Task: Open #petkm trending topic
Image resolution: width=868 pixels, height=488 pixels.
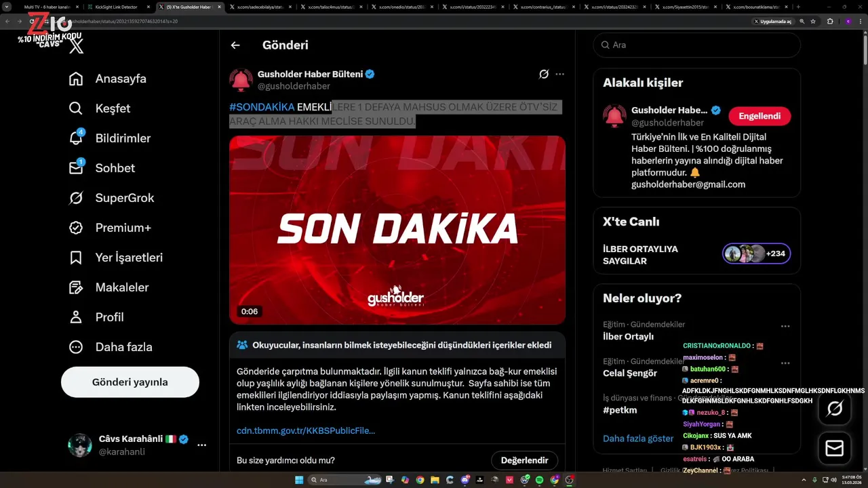Action: click(x=620, y=410)
